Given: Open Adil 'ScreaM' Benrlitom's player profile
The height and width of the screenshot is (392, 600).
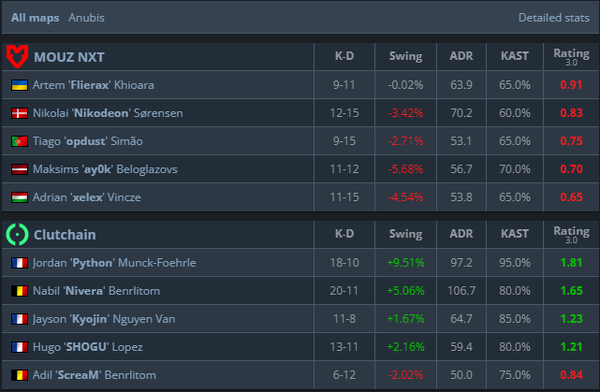Looking at the screenshot, I should pyautogui.click(x=95, y=375).
